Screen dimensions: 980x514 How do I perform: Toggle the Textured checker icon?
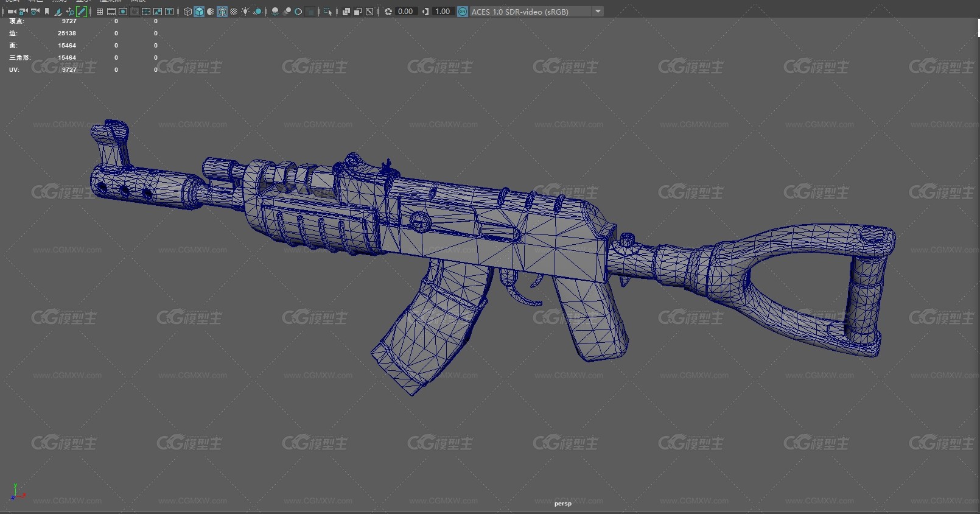(x=234, y=12)
